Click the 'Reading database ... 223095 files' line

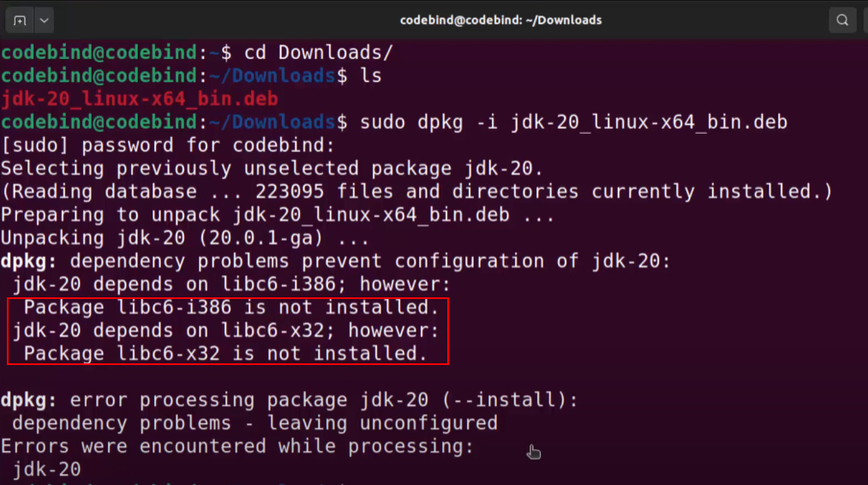(x=416, y=192)
